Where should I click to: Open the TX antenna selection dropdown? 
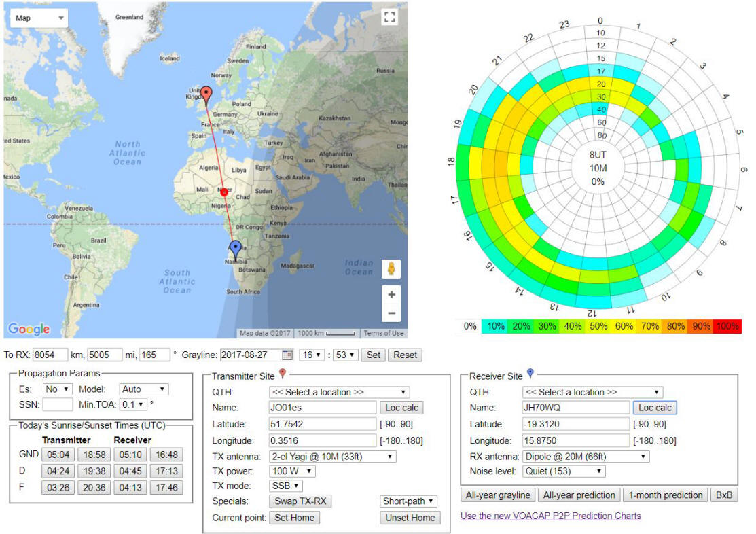click(333, 457)
